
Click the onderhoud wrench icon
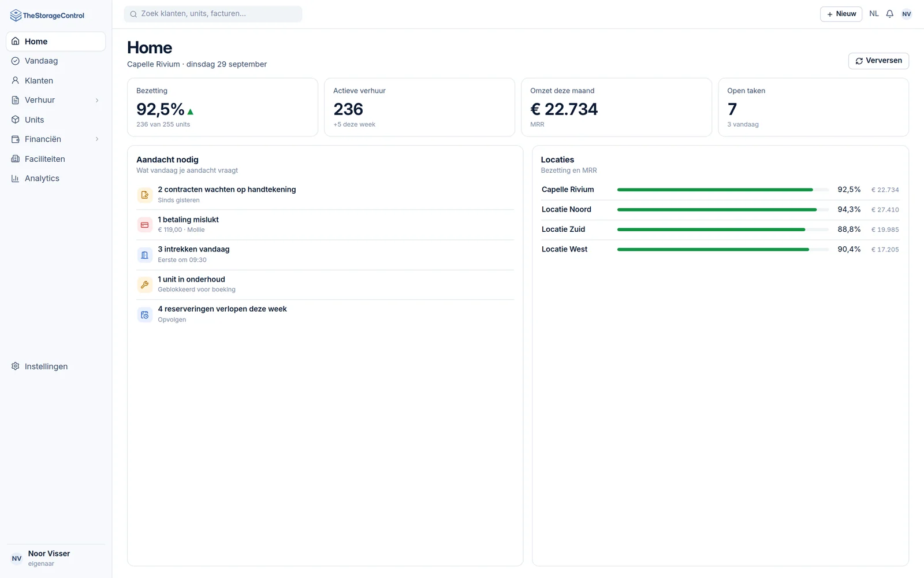pyautogui.click(x=145, y=284)
